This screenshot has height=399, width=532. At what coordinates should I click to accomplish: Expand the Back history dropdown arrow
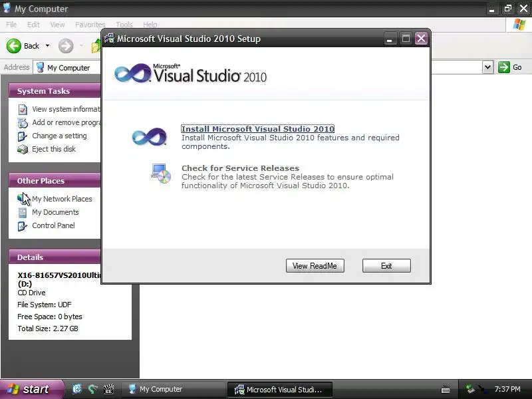(47, 46)
